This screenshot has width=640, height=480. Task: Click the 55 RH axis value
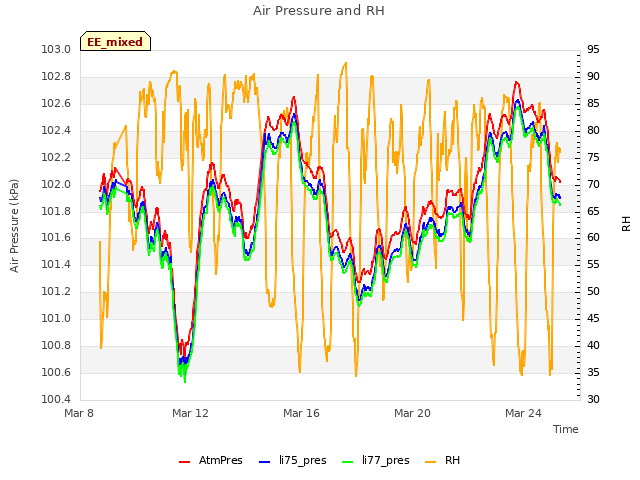tap(593, 264)
